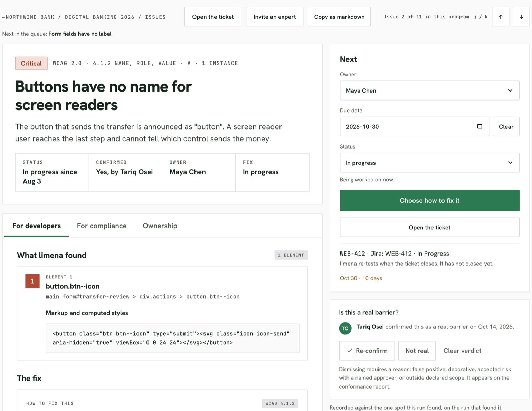Image resolution: width=532 pixels, height=411 pixels.
Task: Click the green Choose how to fix it button
Action: tap(429, 200)
